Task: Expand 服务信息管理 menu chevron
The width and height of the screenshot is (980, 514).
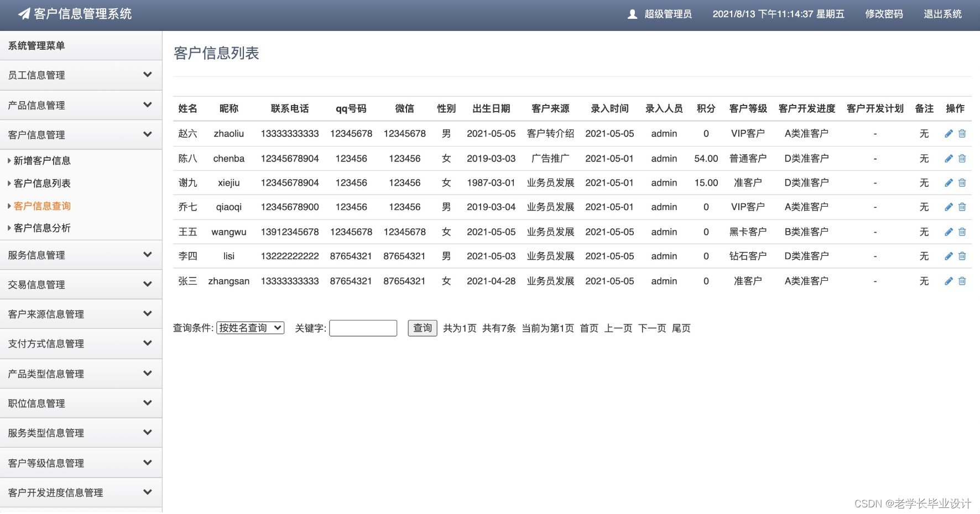Action: [148, 254]
